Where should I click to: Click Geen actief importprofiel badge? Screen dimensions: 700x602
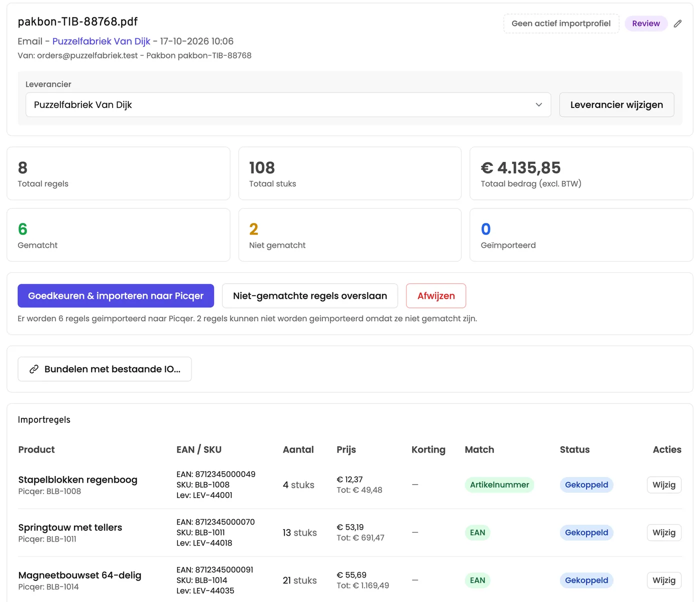click(x=561, y=23)
